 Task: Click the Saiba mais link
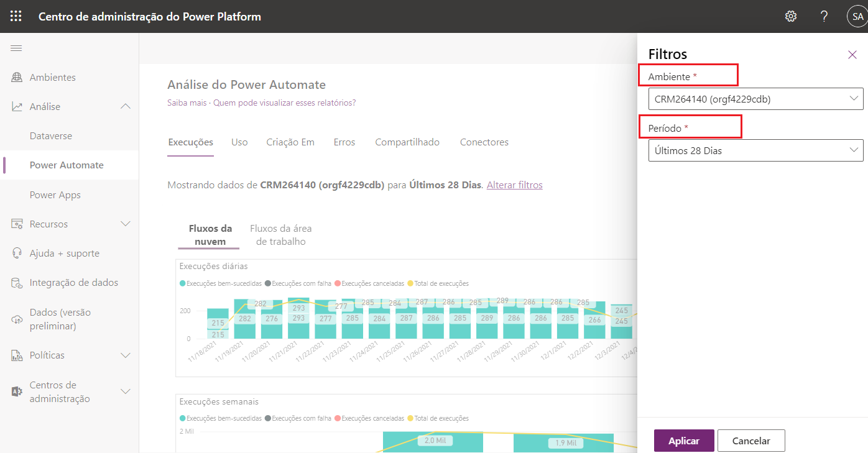pyautogui.click(x=187, y=103)
